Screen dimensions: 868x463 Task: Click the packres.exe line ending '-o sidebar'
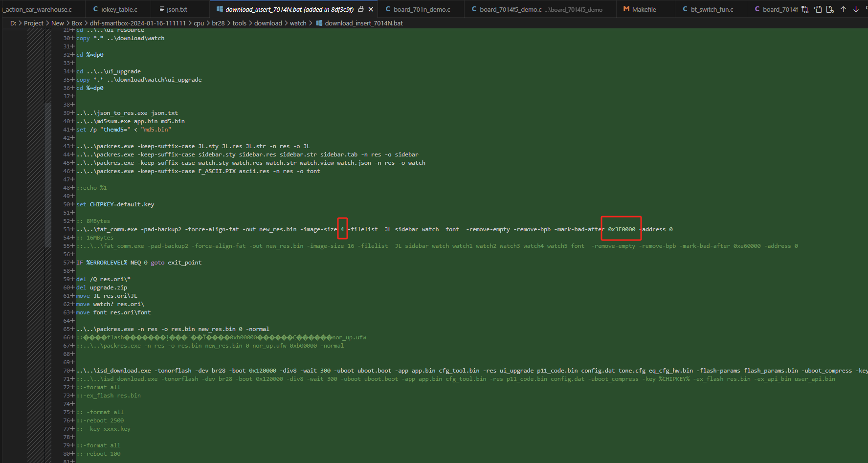tap(247, 154)
